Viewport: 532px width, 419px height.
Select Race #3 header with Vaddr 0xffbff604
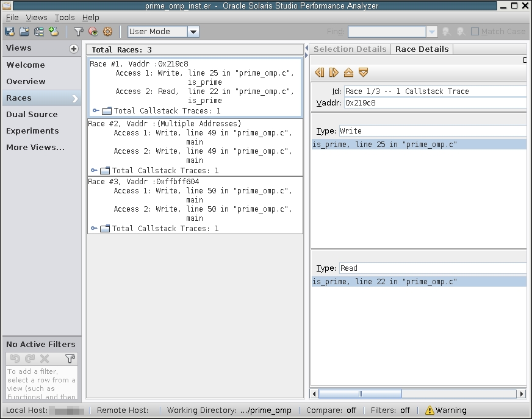(143, 182)
